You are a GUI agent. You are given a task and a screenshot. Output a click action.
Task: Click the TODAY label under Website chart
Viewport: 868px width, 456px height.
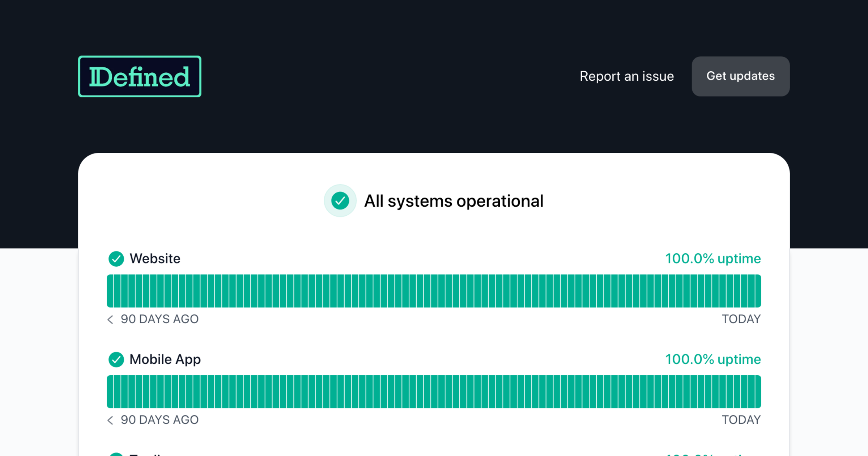[x=741, y=319]
